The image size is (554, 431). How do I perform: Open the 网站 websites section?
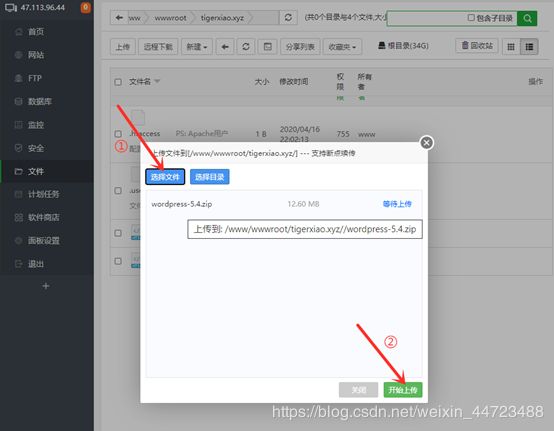coord(36,55)
